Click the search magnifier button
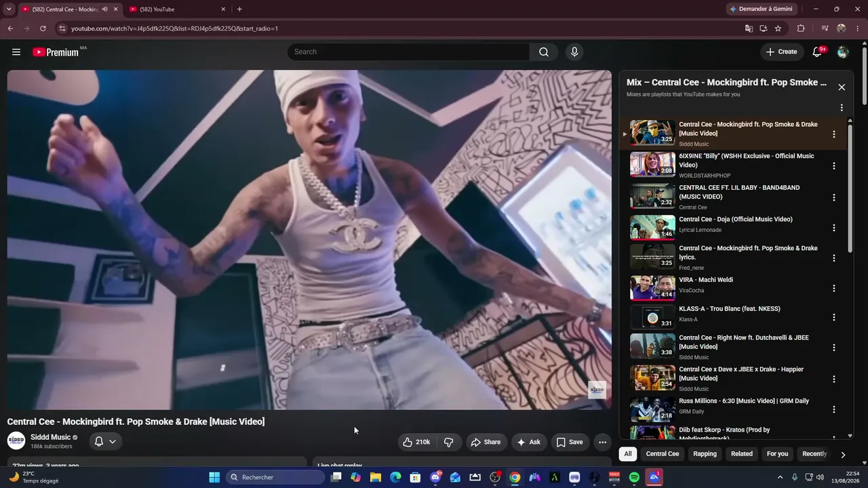Screen dimensions: 868x488 pos(544,52)
